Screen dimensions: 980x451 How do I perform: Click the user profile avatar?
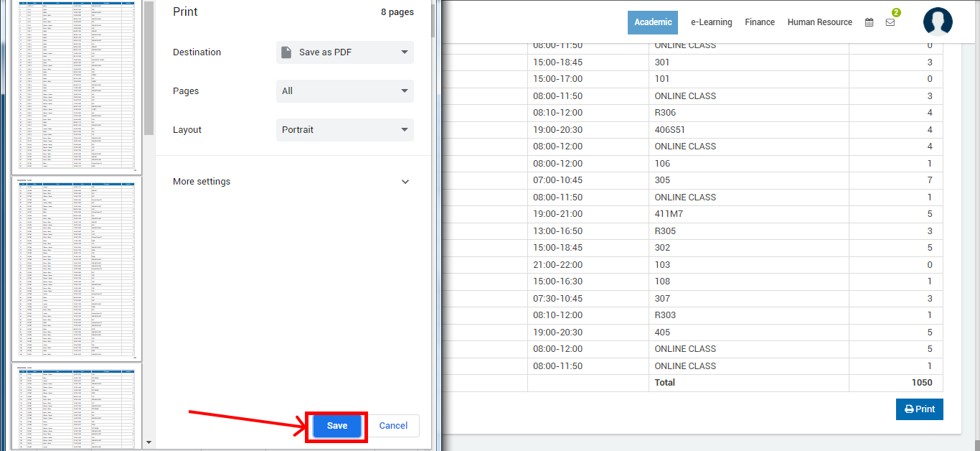point(938,22)
